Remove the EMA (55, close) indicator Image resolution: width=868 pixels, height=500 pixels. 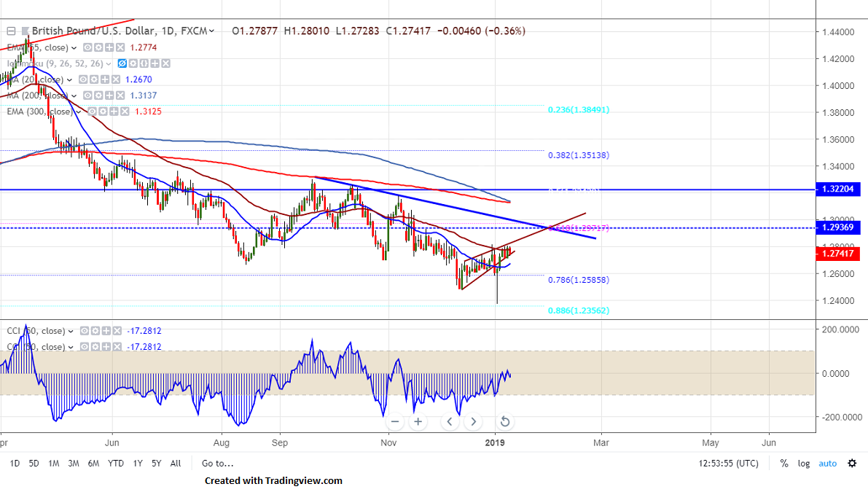pyautogui.click(x=120, y=47)
